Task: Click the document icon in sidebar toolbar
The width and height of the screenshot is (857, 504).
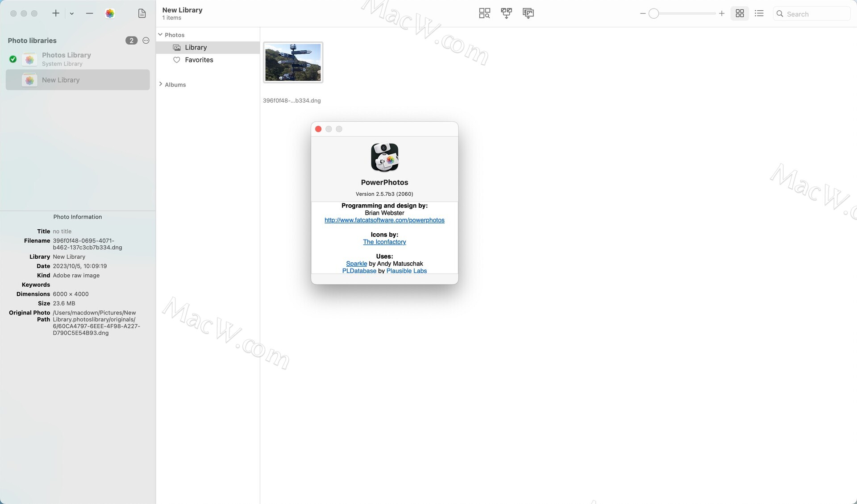Action: click(142, 13)
